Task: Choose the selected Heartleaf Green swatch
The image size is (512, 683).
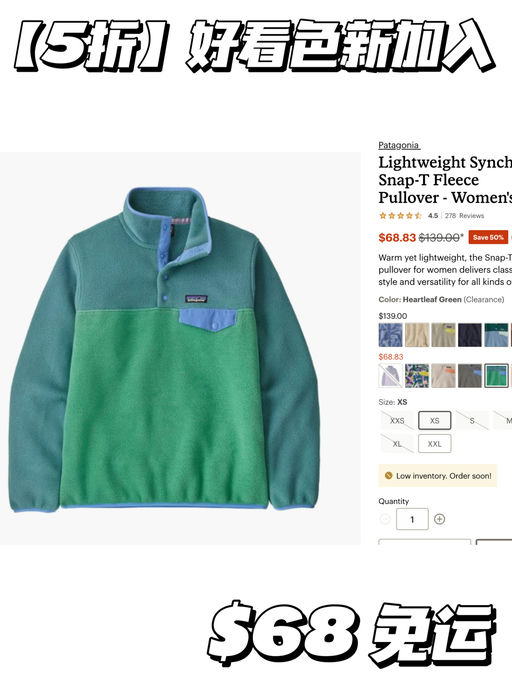Action: click(496, 375)
